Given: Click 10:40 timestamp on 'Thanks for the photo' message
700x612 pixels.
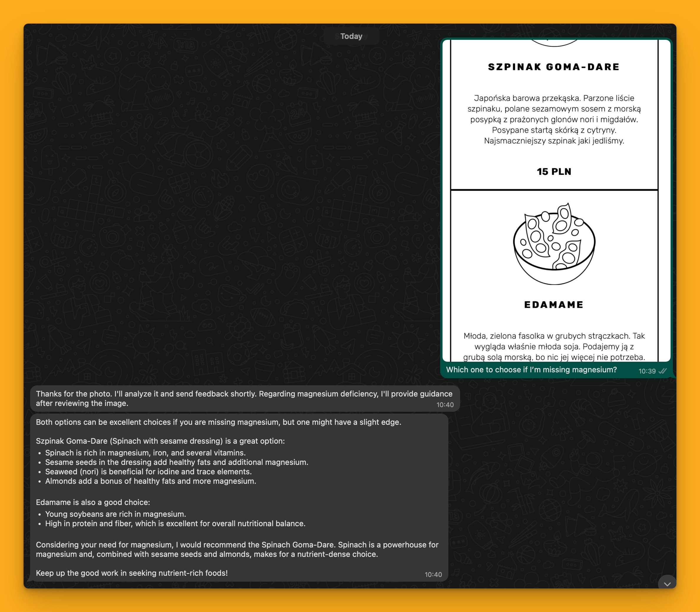Looking at the screenshot, I should pos(445,405).
